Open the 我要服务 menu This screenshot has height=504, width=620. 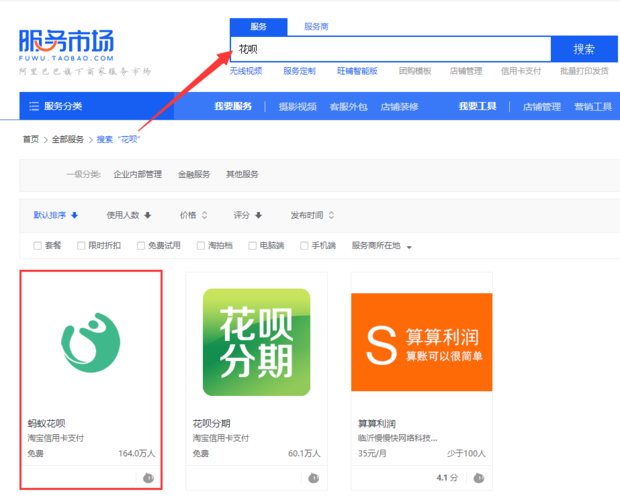point(233,106)
